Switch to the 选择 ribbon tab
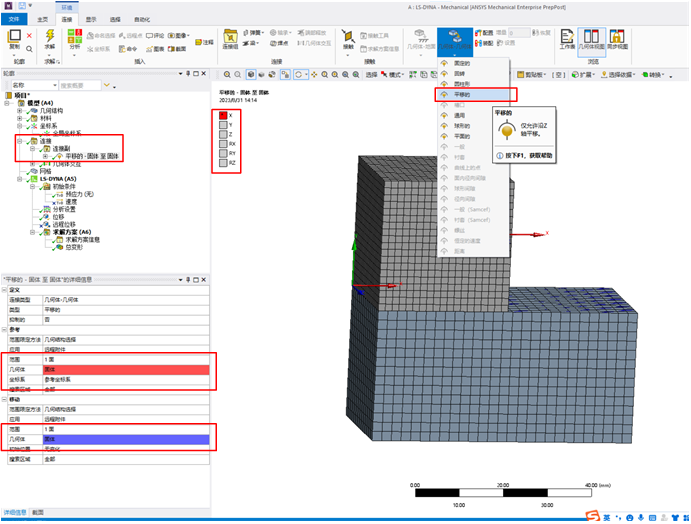The height and width of the screenshot is (524, 691). [x=115, y=19]
